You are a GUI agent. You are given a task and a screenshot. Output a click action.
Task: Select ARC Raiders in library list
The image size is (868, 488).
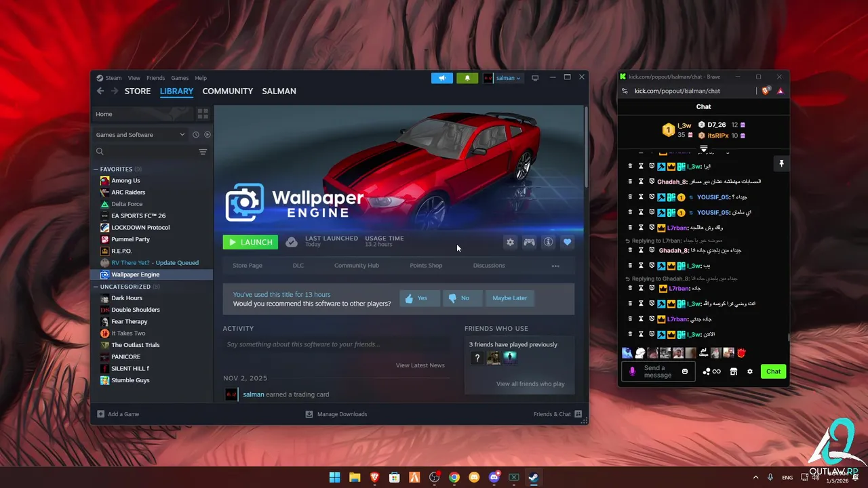point(128,192)
